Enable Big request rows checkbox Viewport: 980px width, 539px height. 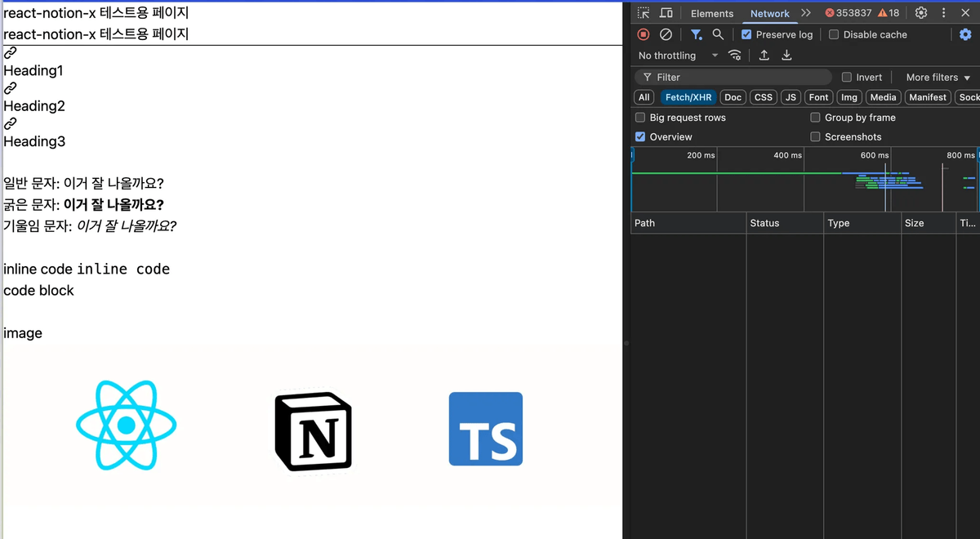pyautogui.click(x=640, y=118)
